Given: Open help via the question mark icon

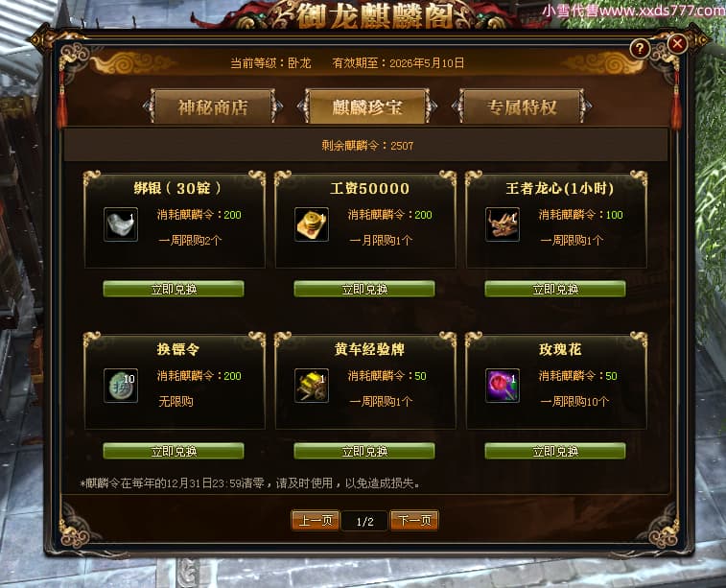Looking at the screenshot, I should [x=640, y=48].
